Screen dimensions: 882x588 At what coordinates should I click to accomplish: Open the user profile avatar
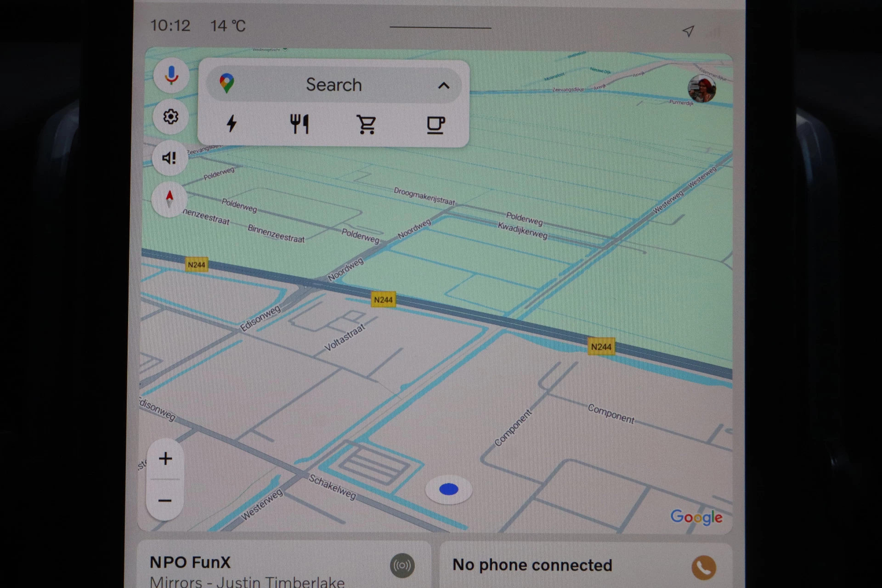click(701, 89)
